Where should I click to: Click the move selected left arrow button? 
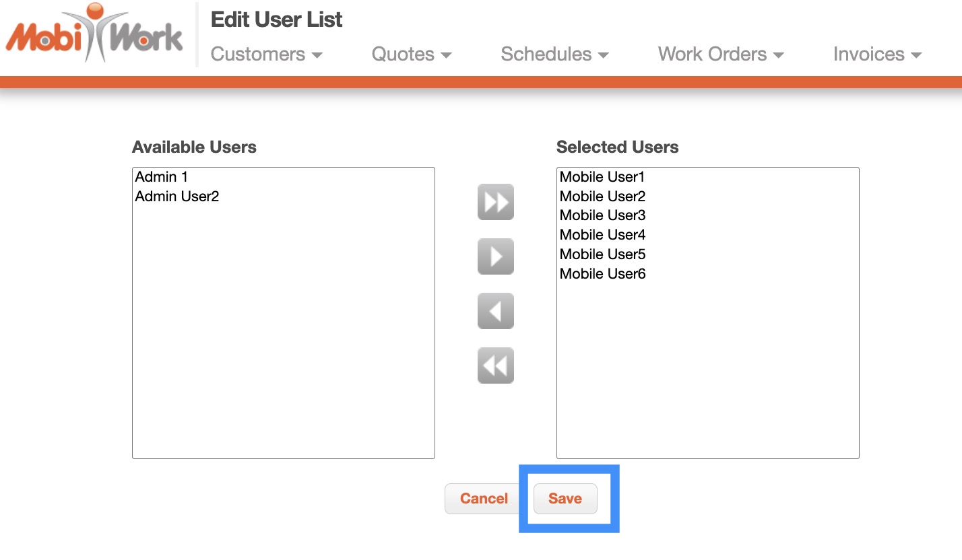click(x=495, y=311)
